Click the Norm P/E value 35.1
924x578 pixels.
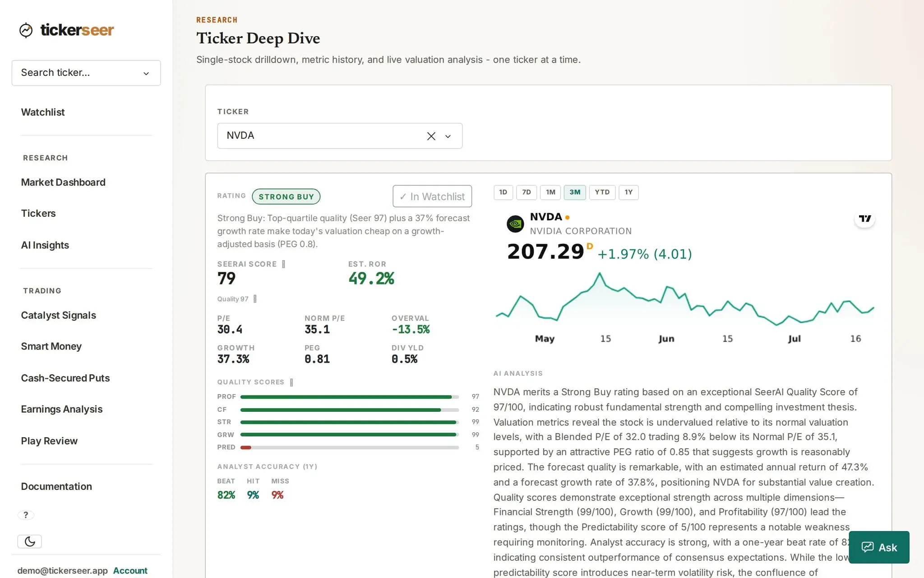317,330
